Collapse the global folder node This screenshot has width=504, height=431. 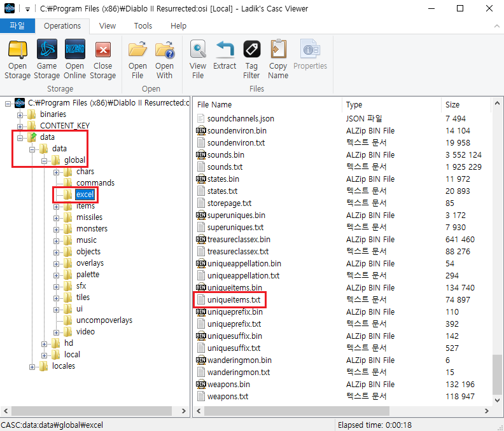pos(45,161)
